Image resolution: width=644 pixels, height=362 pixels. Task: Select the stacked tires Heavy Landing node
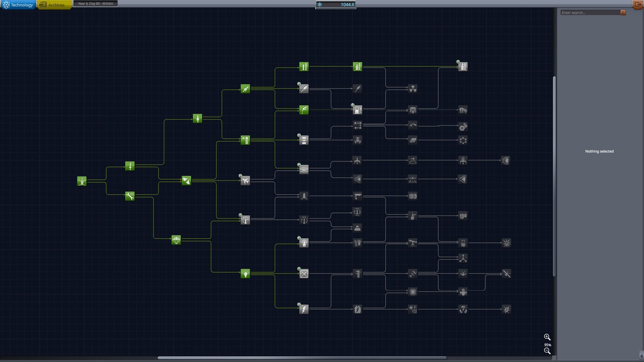(413, 196)
